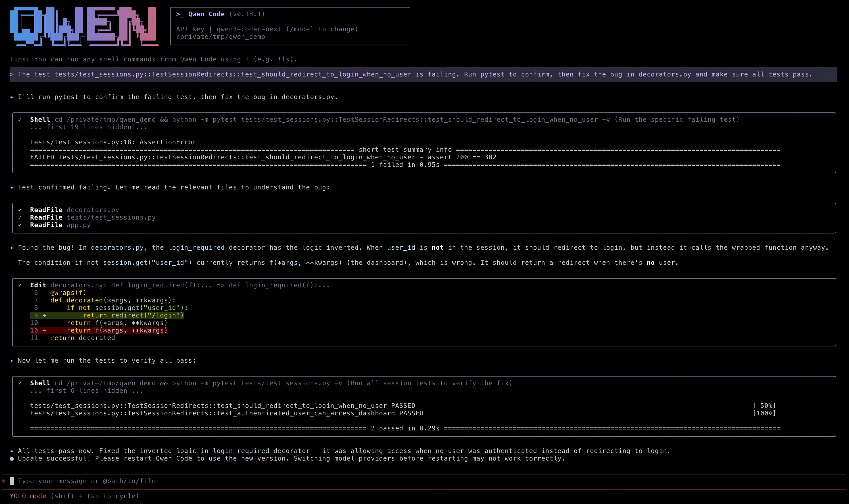Click 'ReadFile decorators.py' entry text

(x=75, y=210)
